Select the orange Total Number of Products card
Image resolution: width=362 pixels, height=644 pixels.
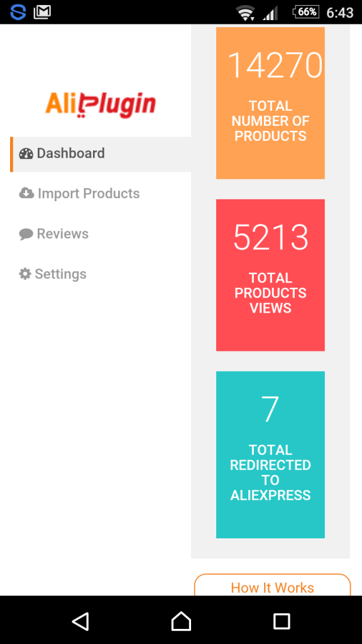(x=270, y=103)
